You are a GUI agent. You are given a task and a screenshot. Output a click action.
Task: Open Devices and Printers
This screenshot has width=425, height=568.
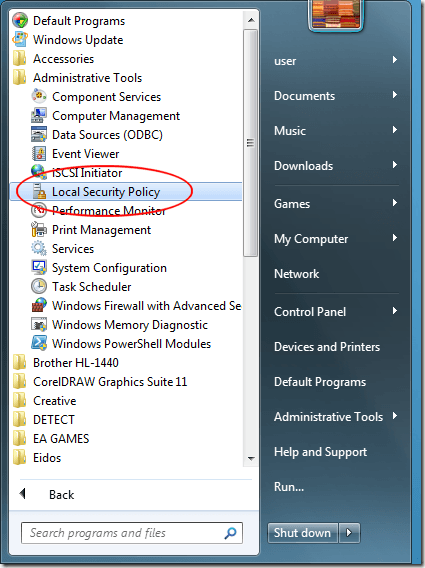(327, 347)
